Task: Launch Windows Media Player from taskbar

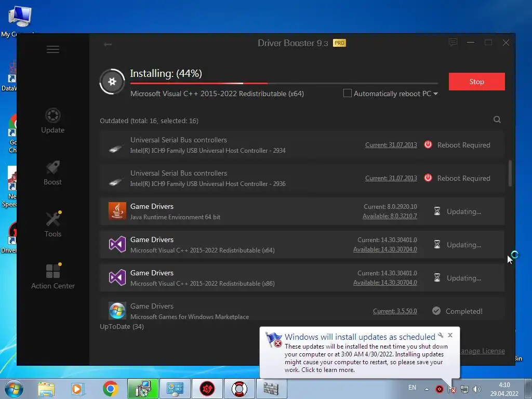Action: [x=77, y=389]
